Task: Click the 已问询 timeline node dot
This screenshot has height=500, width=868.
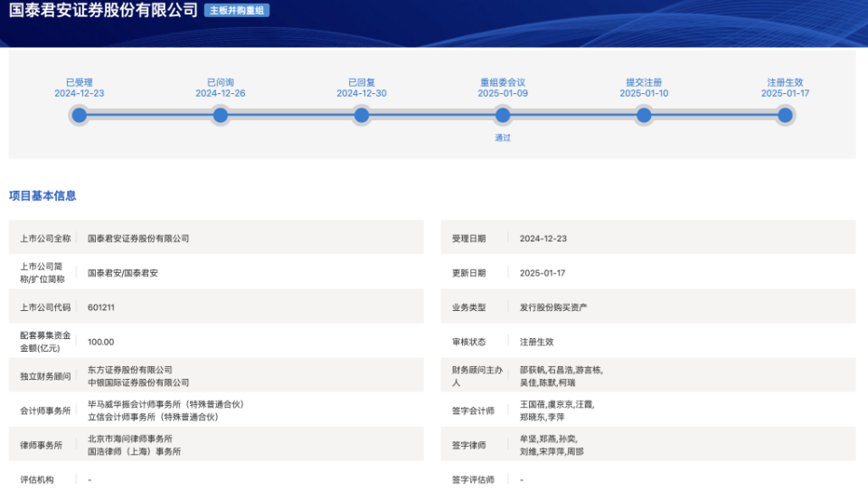Action: 221,115
